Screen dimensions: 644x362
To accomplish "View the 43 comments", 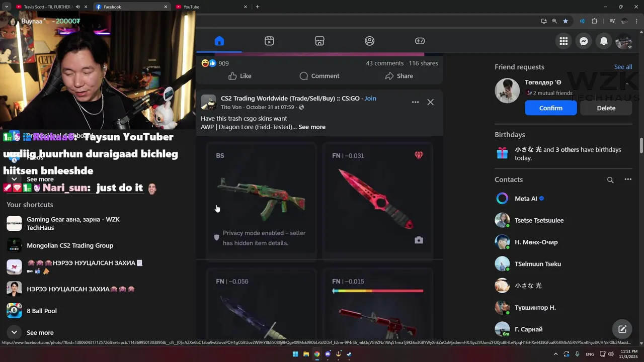I will click(384, 63).
